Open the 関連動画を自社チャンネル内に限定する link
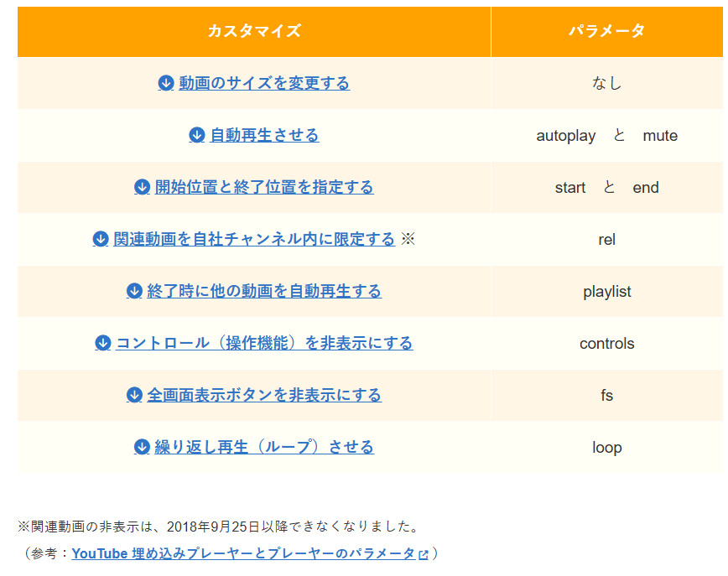728x576 pixels. pos(254,239)
